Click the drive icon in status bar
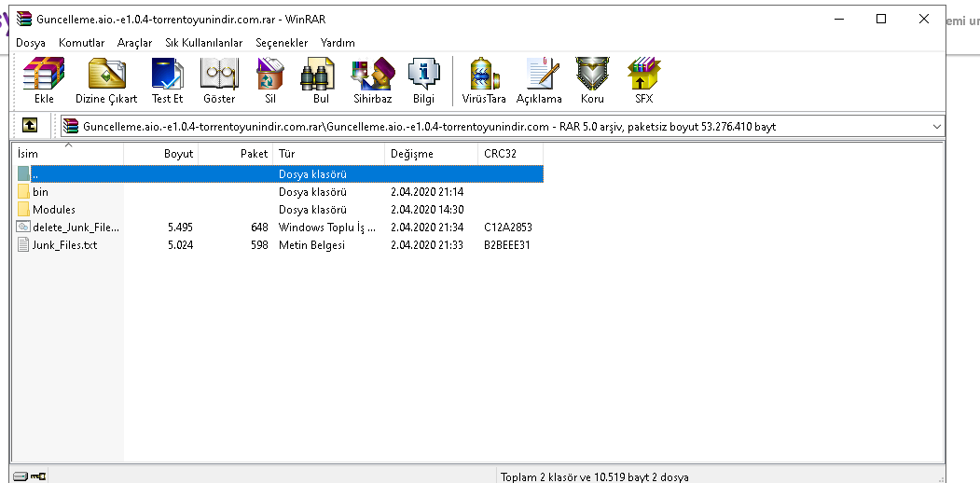Screen dimensions: 980x483 tap(21, 476)
